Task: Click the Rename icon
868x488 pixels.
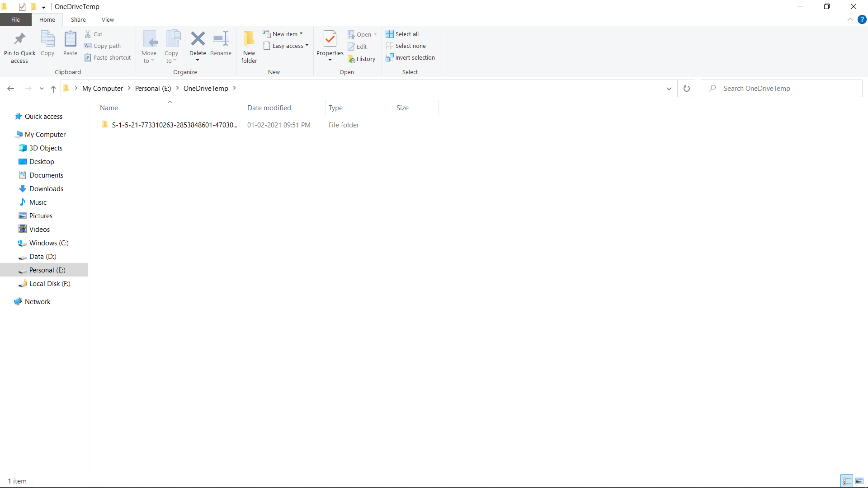Action: [x=221, y=43]
